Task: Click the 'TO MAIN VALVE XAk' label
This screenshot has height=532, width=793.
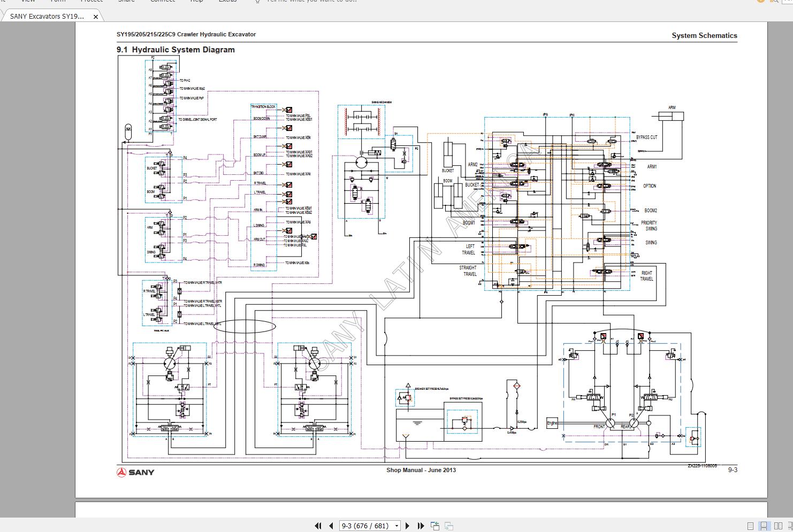Action: pos(298,174)
